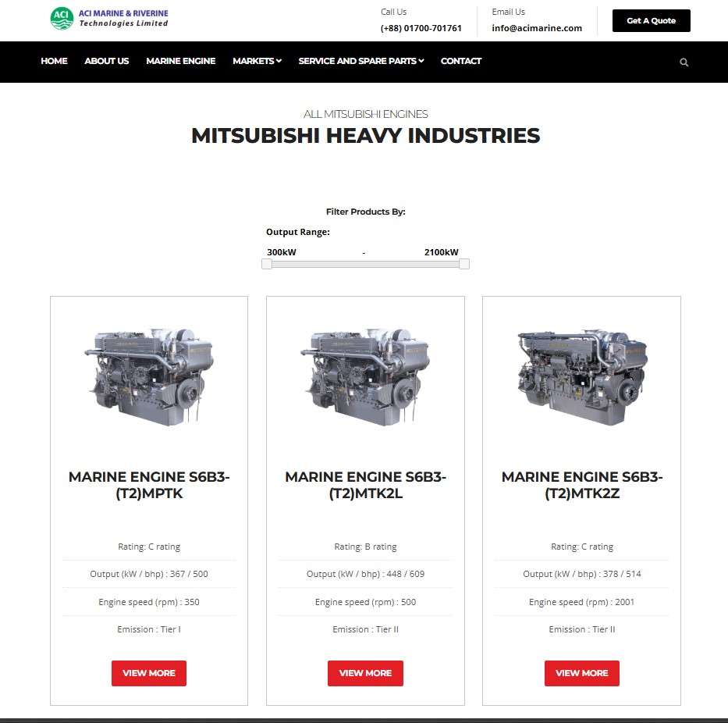This screenshot has width=728, height=723.
Task: Open Marine Engine S6B3-(T2)MTK2Z title
Action: click(582, 485)
